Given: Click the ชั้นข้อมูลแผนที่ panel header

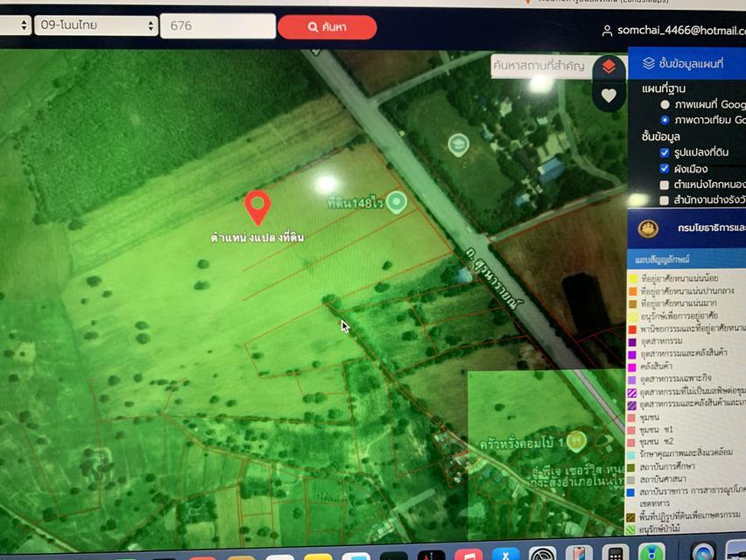Looking at the screenshot, I should tap(686, 63).
